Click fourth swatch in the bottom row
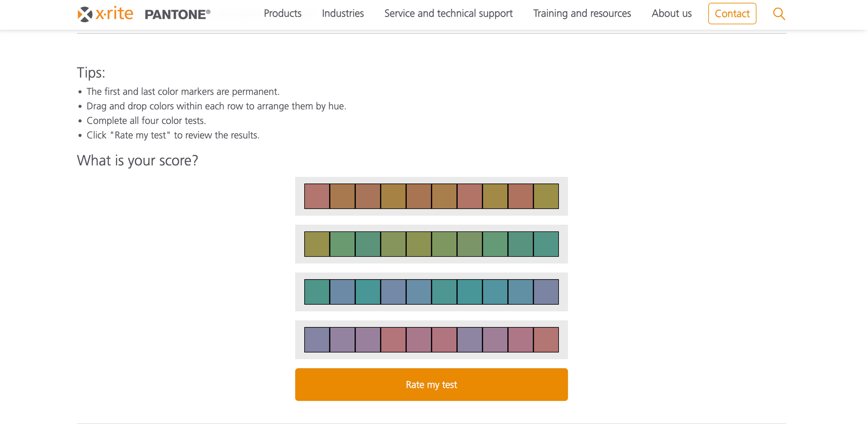 393,340
